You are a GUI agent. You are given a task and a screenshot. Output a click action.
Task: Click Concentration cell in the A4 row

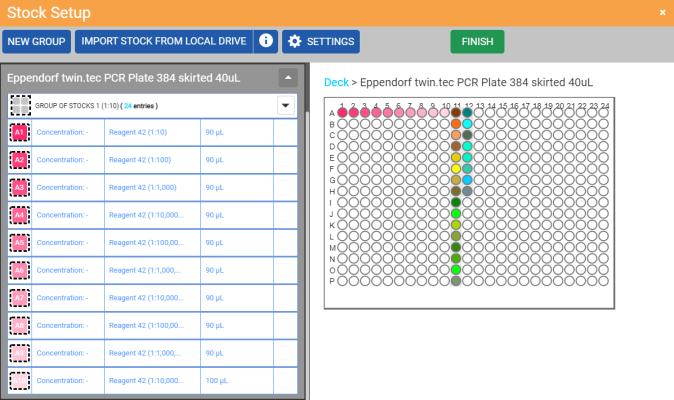click(68, 215)
